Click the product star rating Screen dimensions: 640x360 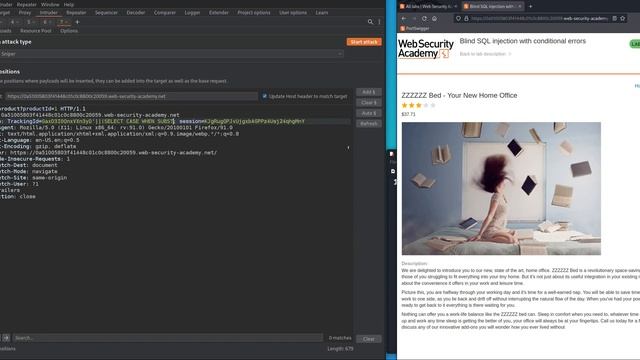point(418,105)
